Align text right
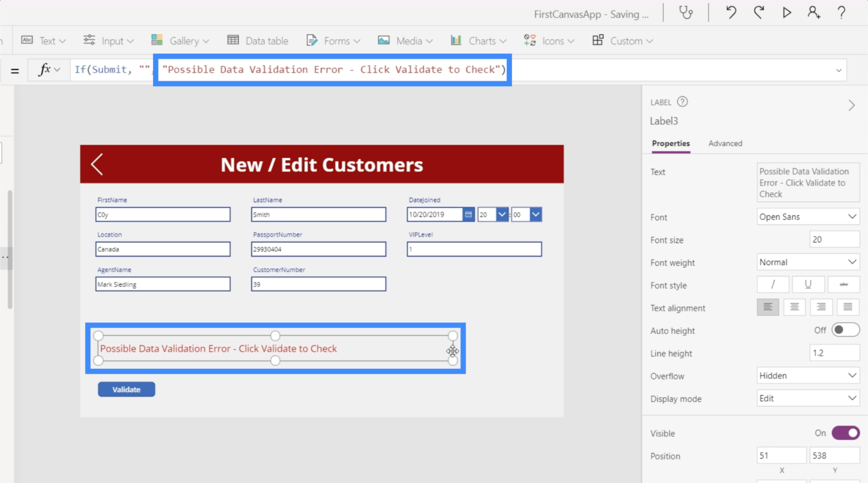Viewport: 868px width, 483px height. [x=821, y=307]
